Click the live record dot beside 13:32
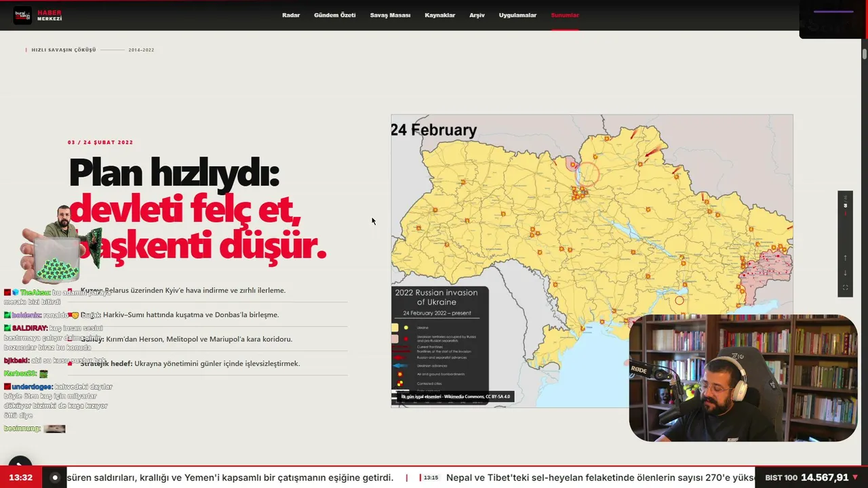 coord(55,478)
